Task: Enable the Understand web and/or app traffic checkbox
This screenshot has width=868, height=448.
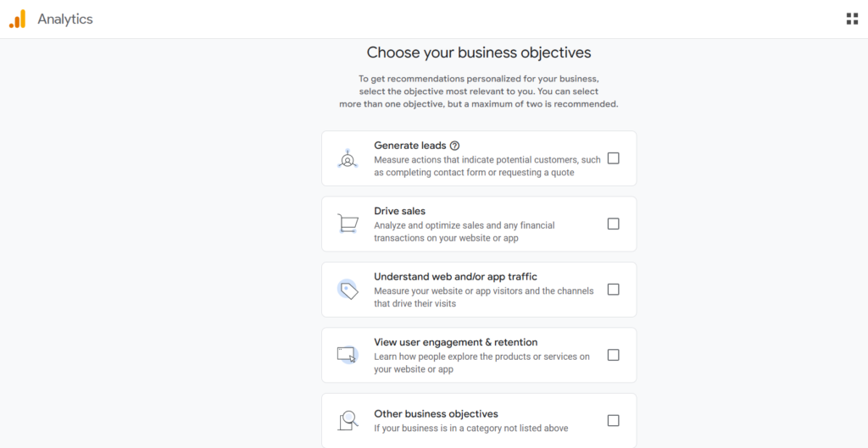Action: pos(614,290)
